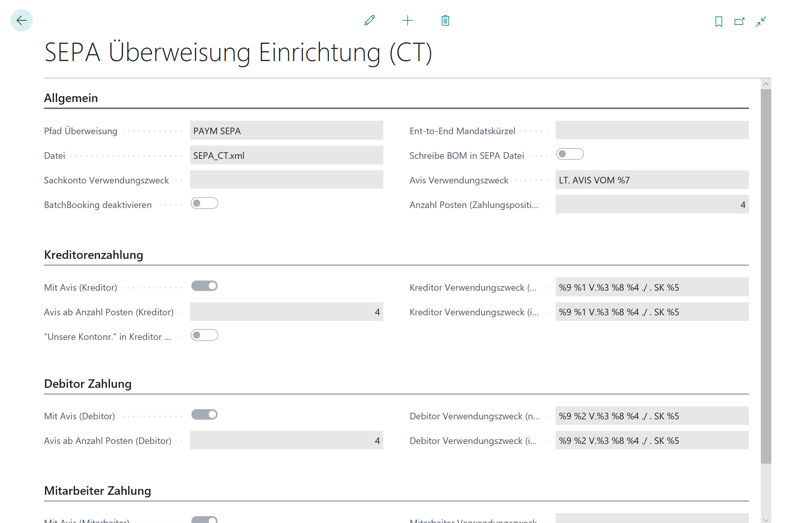Navigate back with the arrow button

tap(21, 20)
